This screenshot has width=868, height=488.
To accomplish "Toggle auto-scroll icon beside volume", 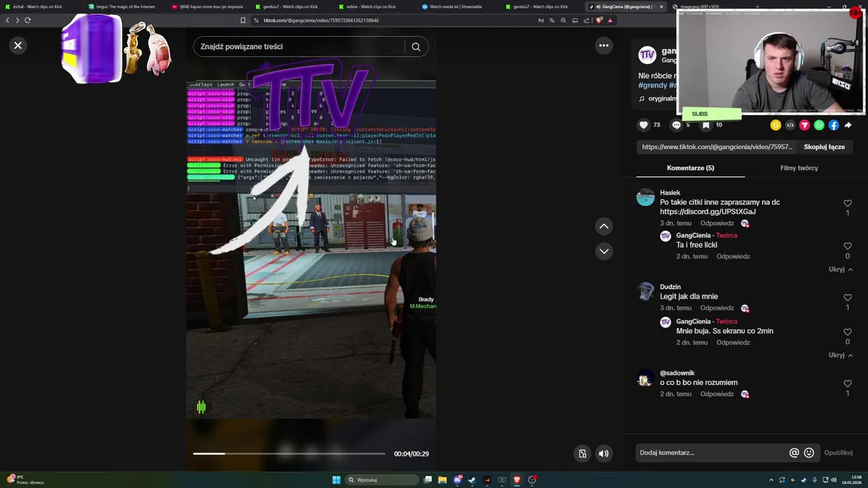I will 582,453.
